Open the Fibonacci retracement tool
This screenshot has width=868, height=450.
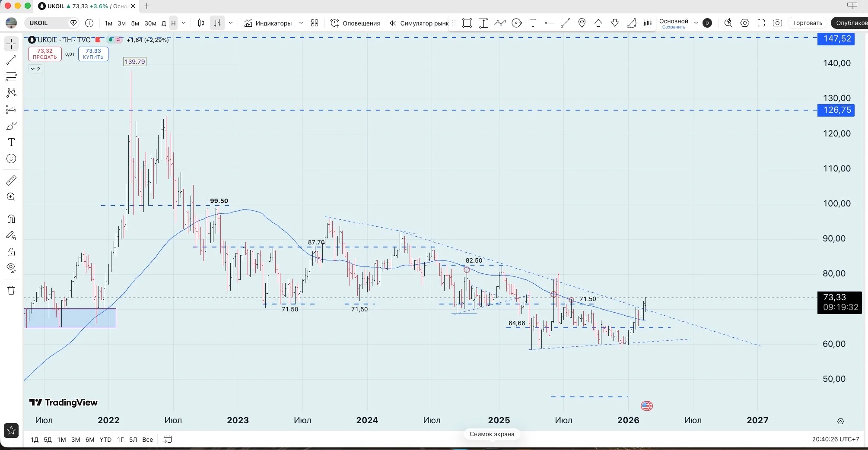11,76
